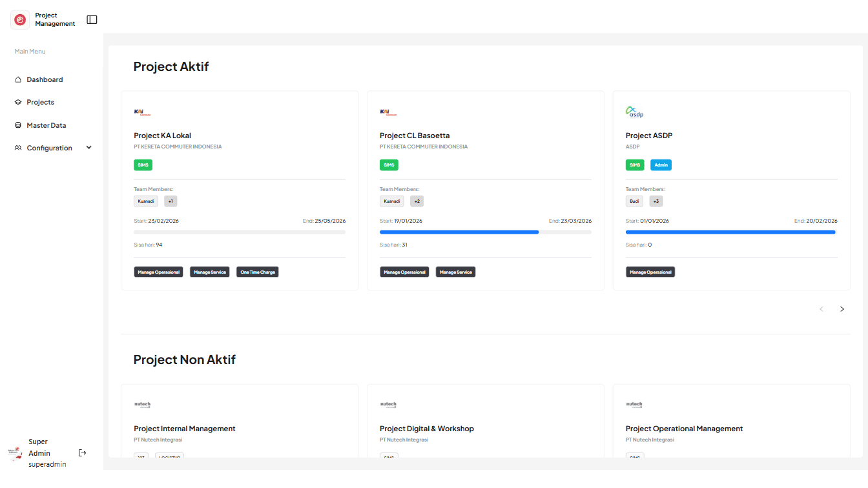Click Manage Service on Project CL Basoetta
This screenshot has width=868, height=488.
click(x=456, y=272)
